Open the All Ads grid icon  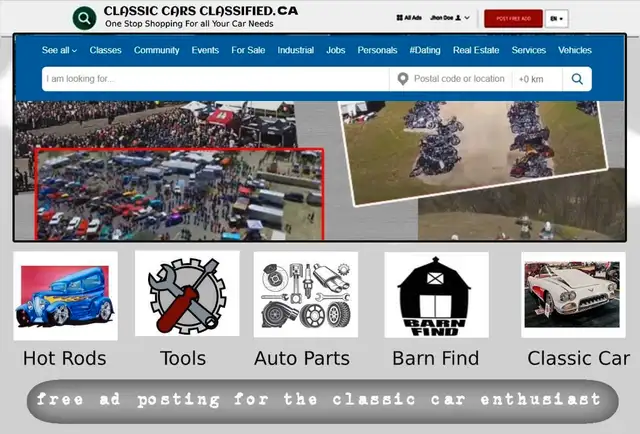(x=400, y=18)
